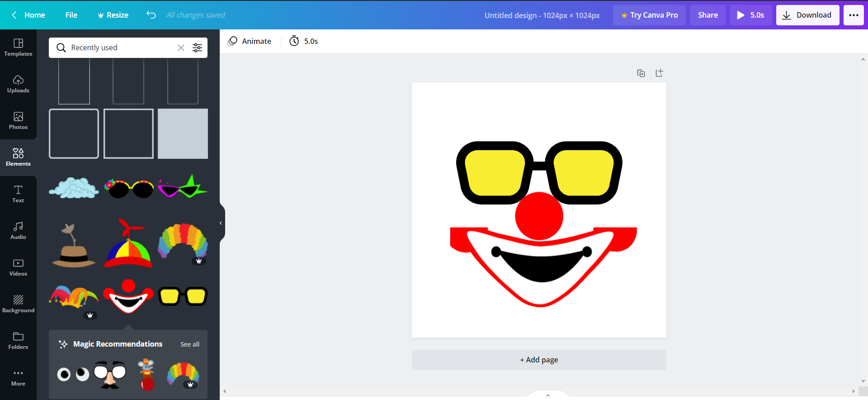Click the duplicate page icon
Image resolution: width=868 pixels, height=400 pixels.
tap(641, 73)
